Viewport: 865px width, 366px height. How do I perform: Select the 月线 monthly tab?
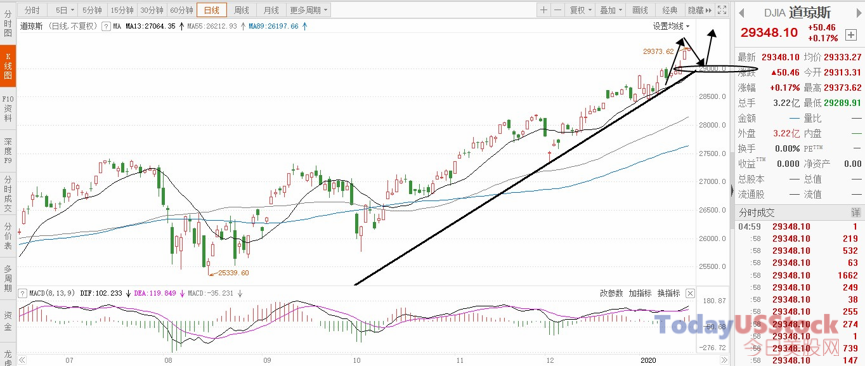pos(271,10)
